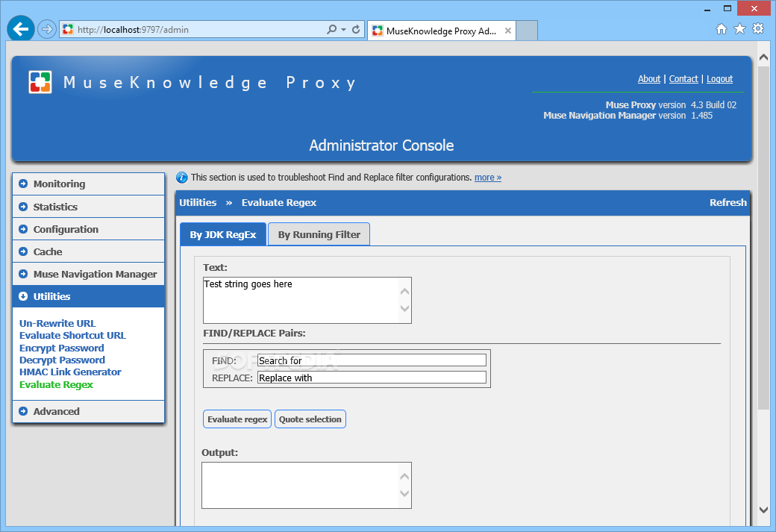This screenshot has height=532, width=776.
Task: Click the FIND input field
Action: click(372, 360)
